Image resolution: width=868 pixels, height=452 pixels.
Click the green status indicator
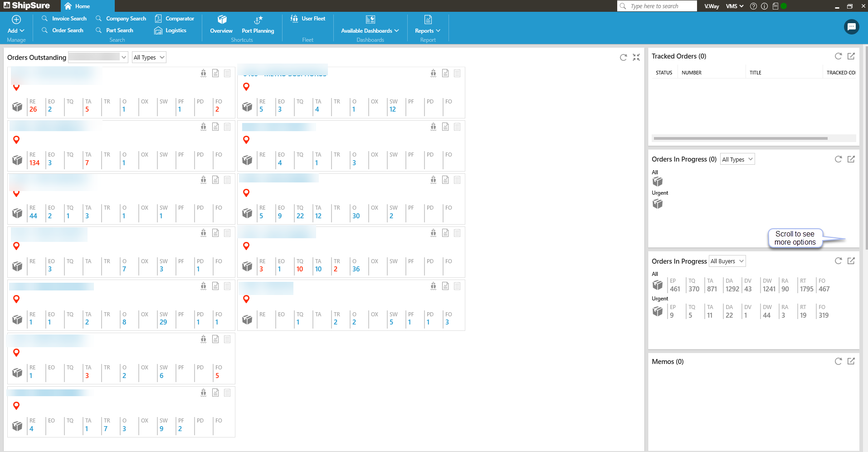pos(784,6)
